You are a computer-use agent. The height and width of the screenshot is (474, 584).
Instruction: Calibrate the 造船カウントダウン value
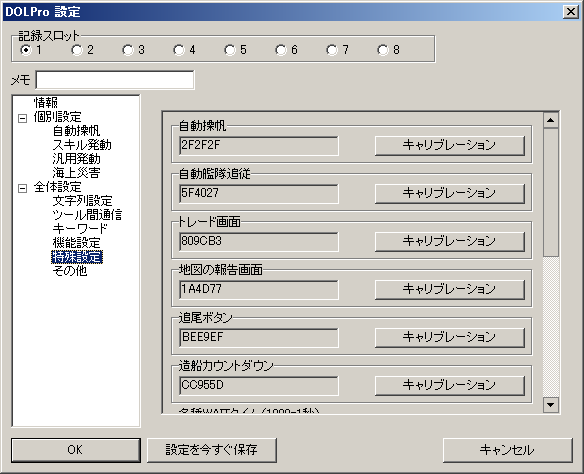coord(450,385)
